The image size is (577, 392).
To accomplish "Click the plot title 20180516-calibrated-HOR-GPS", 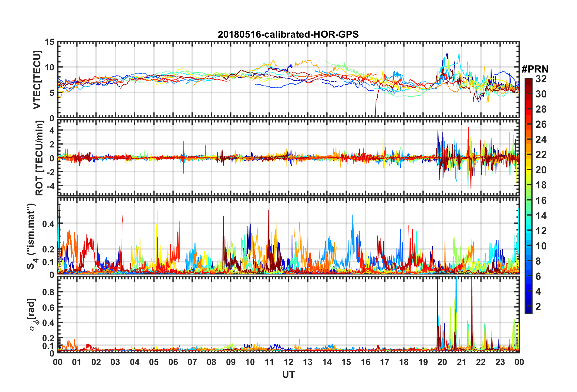I will (x=288, y=34).
